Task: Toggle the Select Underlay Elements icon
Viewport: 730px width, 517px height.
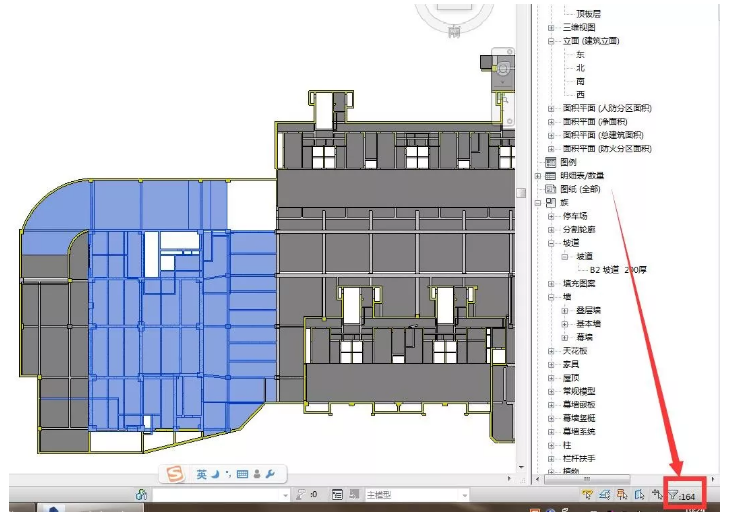Action: pos(605,495)
